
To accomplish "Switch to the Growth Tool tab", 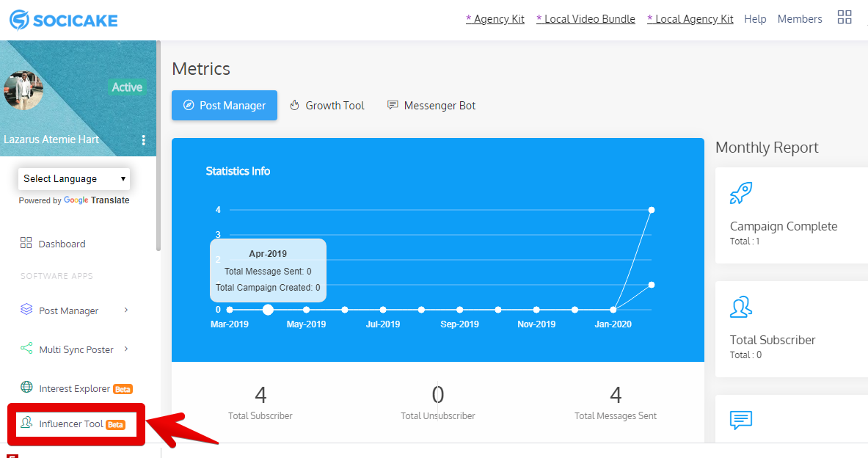I will point(327,105).
